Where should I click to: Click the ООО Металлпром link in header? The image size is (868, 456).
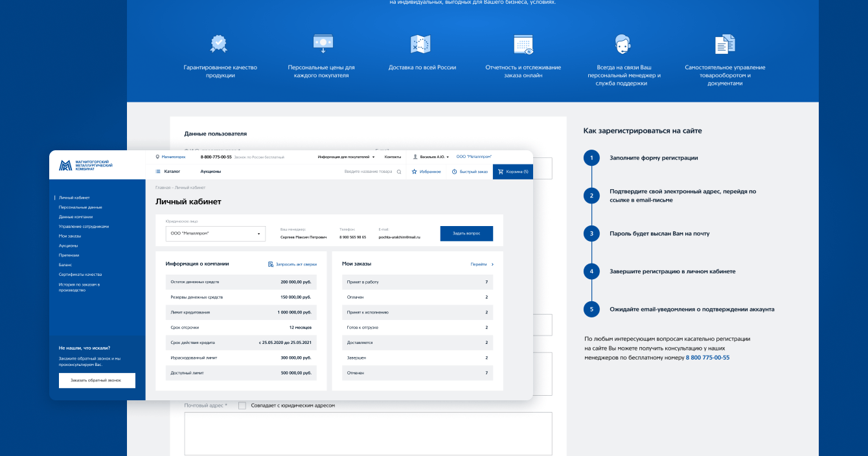(x=474, y=157)
